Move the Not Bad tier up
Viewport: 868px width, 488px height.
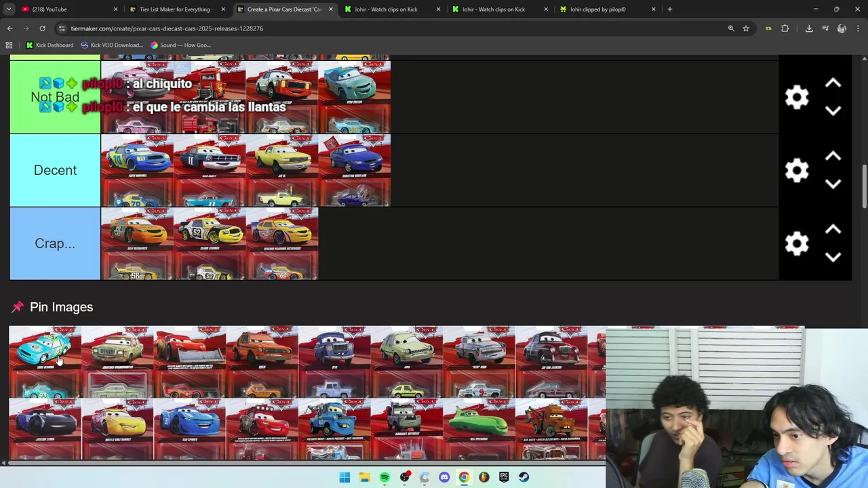(x=833, y=83)
